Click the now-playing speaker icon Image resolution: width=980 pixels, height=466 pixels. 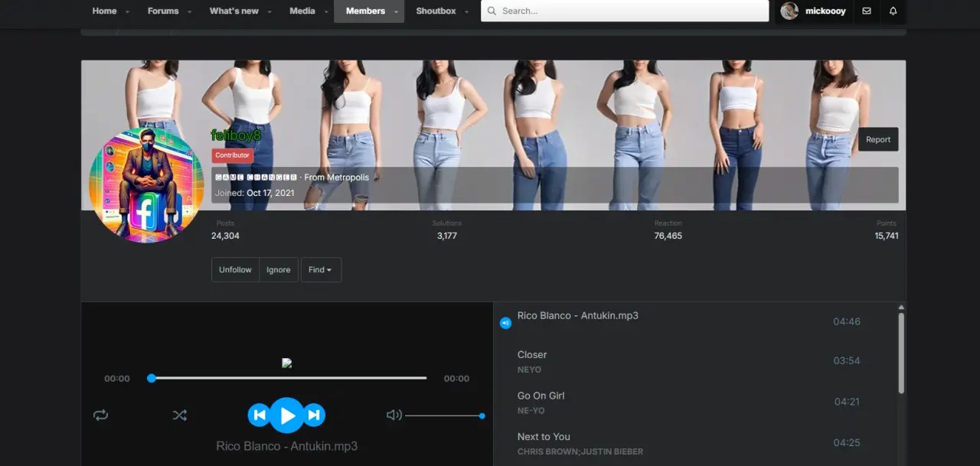(x=505, y=323)
